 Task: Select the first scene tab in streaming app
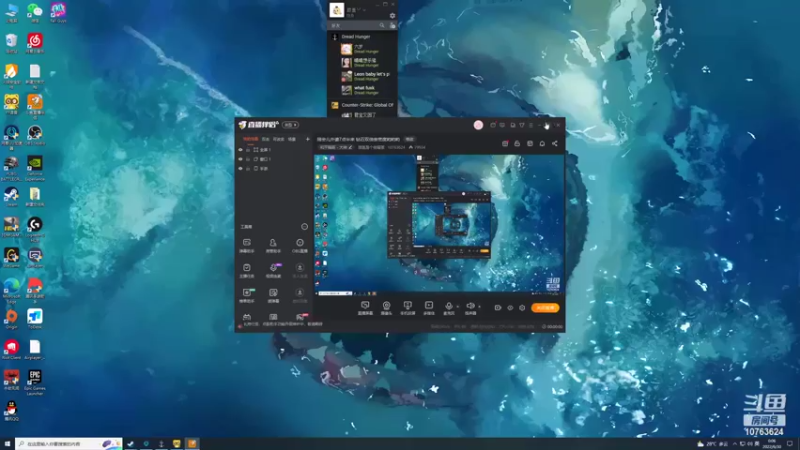click(x=250, y=139)
